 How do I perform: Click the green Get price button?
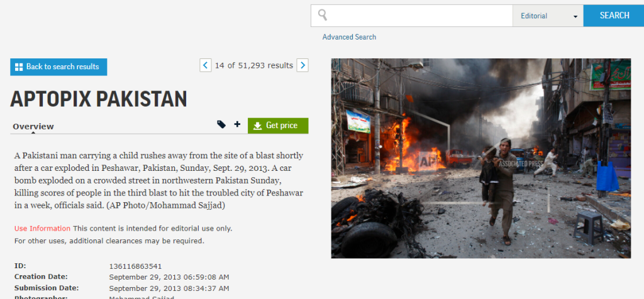(x=278, y=126)
